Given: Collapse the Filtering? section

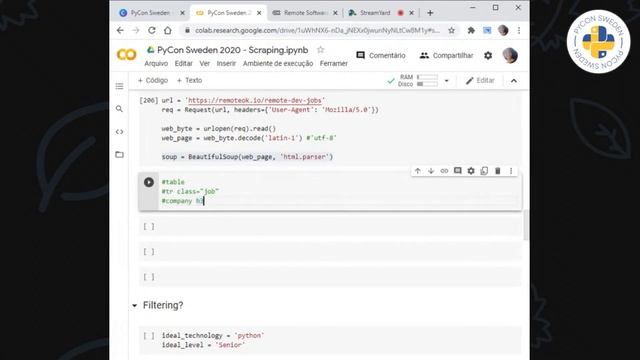Looking at the screenshot, I should (x=134, y=305).
